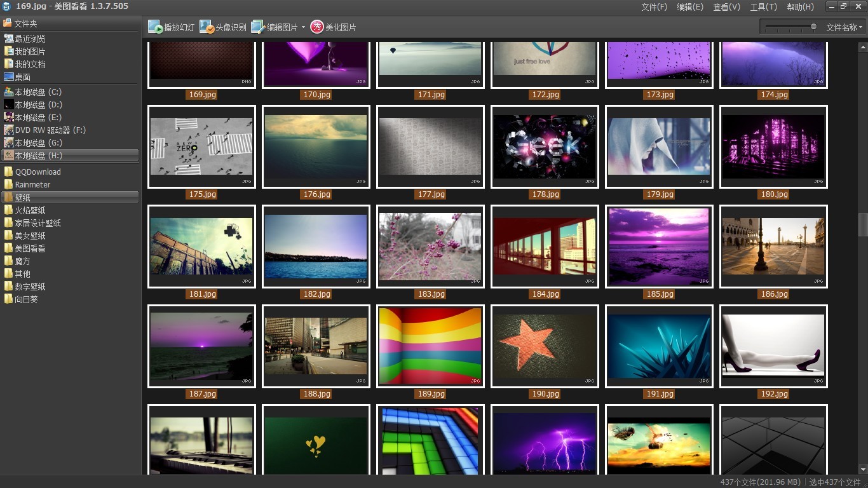Click the 美化图片 beautify icon

click(x=317, y=27)
